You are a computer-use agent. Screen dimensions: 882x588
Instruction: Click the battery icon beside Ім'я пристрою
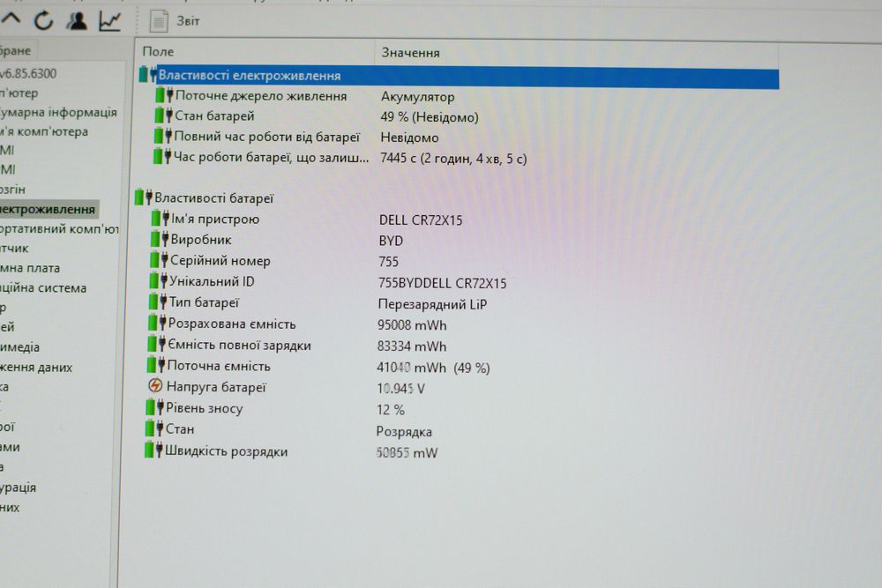(160, 219)
